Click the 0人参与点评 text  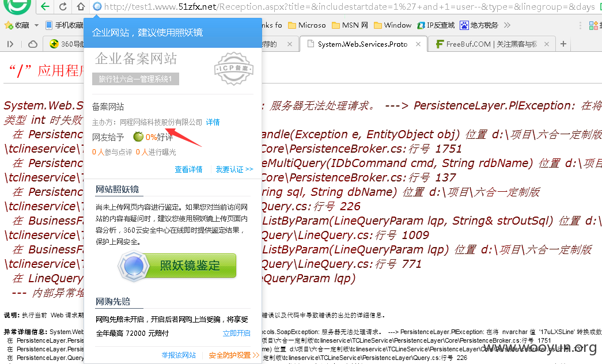pyautogui.click(x=112, y=152)
